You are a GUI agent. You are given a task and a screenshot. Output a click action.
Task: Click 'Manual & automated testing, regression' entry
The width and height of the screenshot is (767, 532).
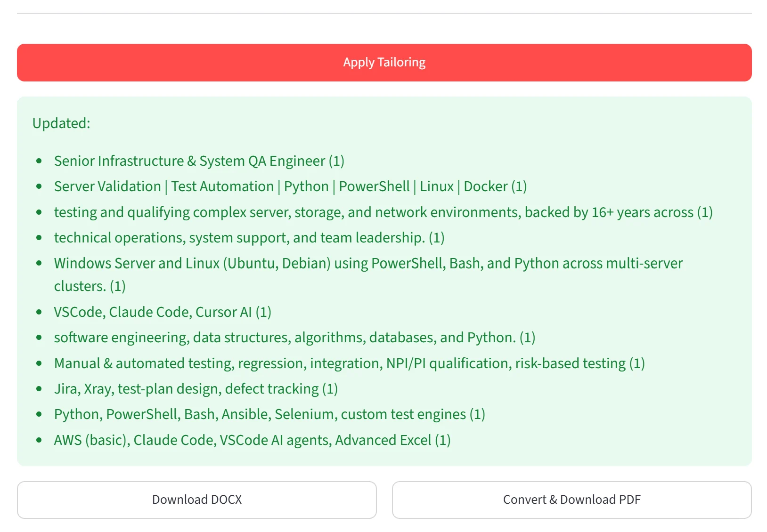click(349, 363)
